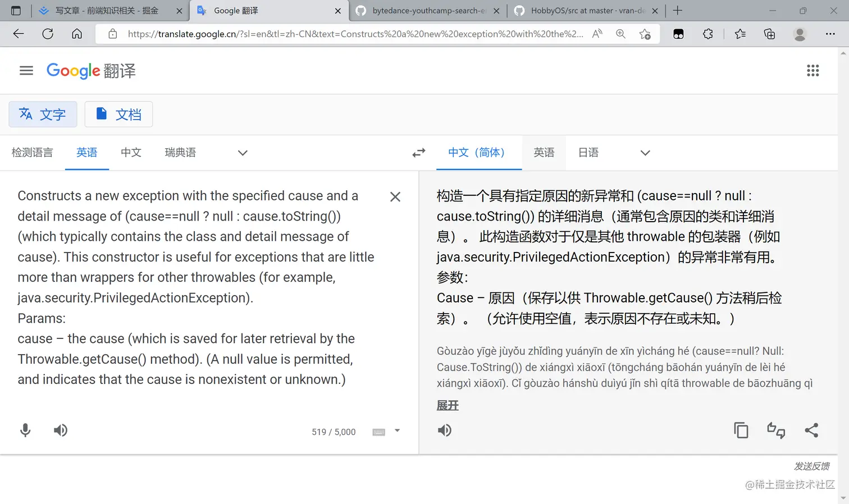Switch to 文档 document translation mode
The width and height of the screenshot is (849, 504).
tap(118, 114)
